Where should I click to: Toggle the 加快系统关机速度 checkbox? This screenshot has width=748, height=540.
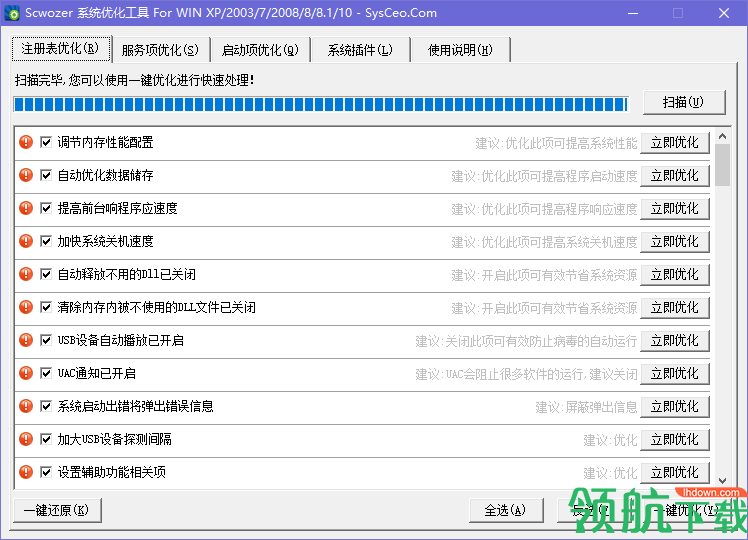46,241
